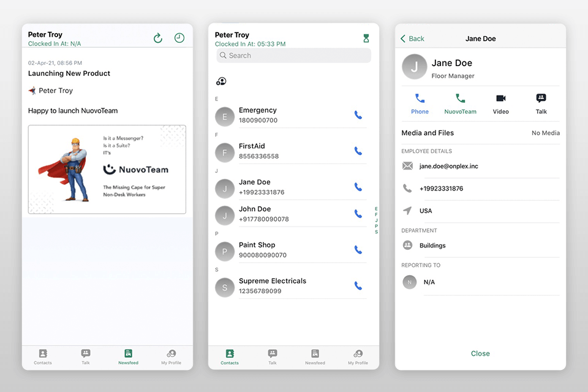Tap the Buildings department icon
Image resolution: width=588 pixels, height=392 pixels.
pos(407,245)
